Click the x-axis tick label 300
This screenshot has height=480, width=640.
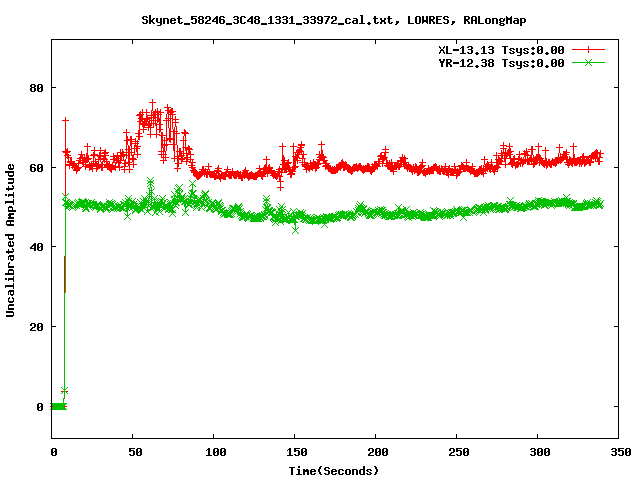coord(540,452)
